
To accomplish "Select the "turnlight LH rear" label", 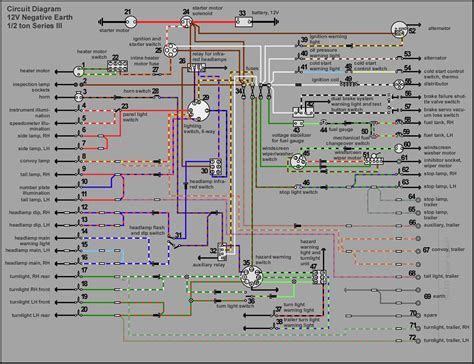I will (31, 315).
